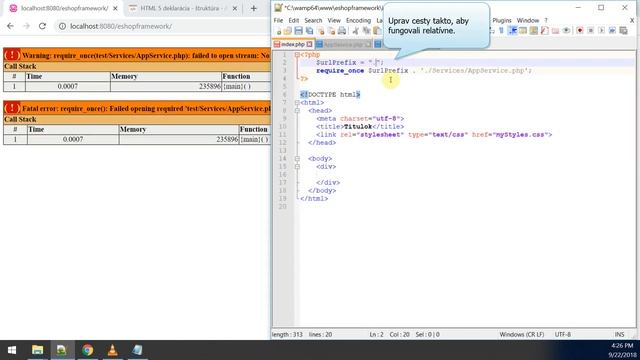This screenshot has height=360, width=640.
Task: Toggle the highlighted Indent Guide toolbar button
Action: pos(513,31)
